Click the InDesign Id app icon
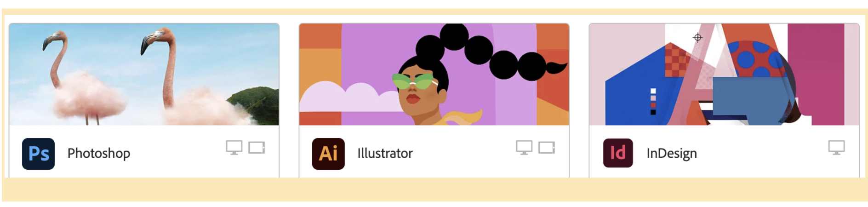 pos(618,153)
